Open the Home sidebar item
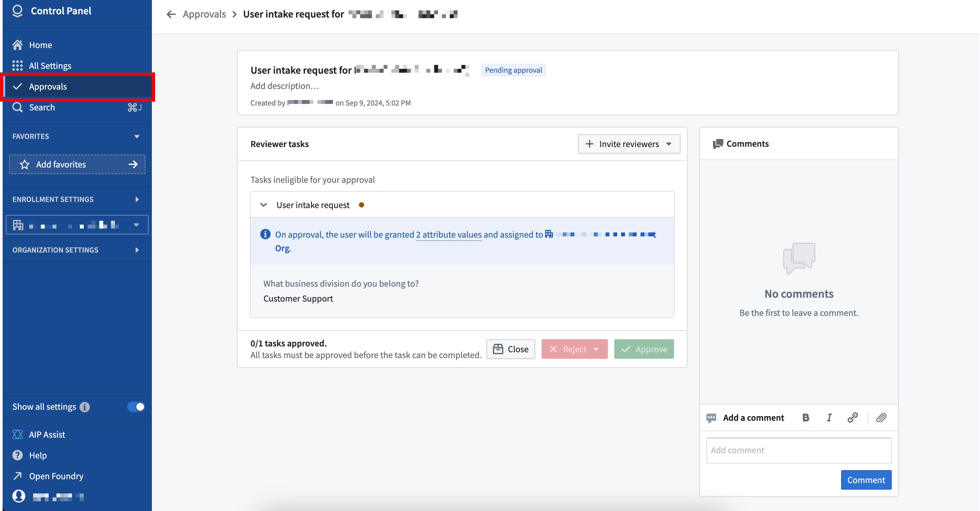This screenshot has width=980, height=511. pos(77,45)
